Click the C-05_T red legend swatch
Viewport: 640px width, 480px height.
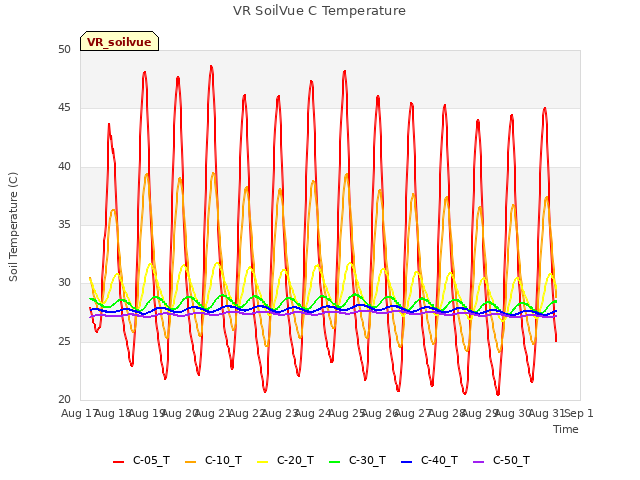(x=118, y=462)
